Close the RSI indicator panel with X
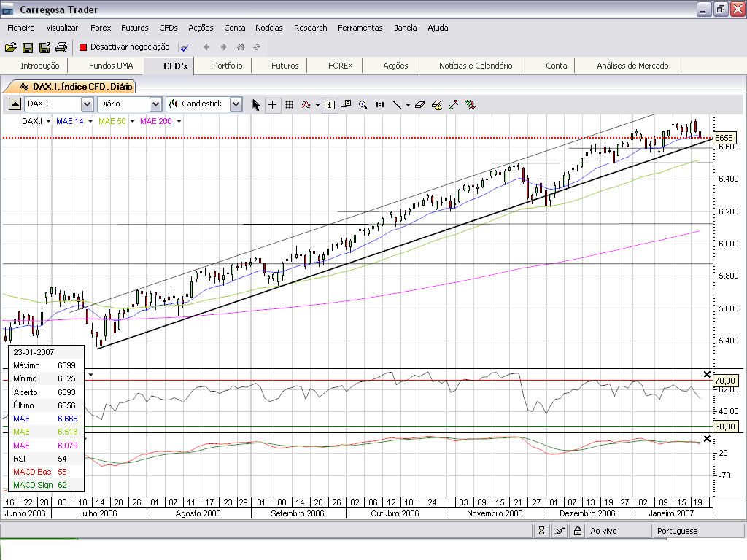747x560 pixels. click(x=707, y=375)
